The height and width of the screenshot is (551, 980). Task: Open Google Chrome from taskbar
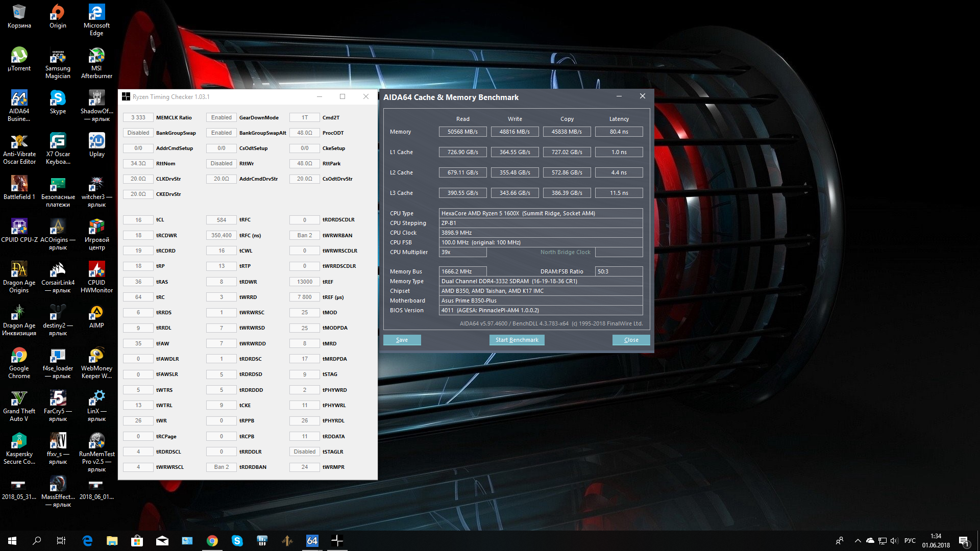tap(212, 541)
